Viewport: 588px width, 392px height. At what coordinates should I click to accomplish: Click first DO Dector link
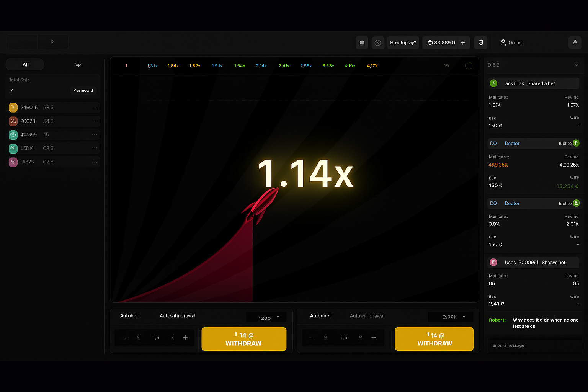pos(505,144)
